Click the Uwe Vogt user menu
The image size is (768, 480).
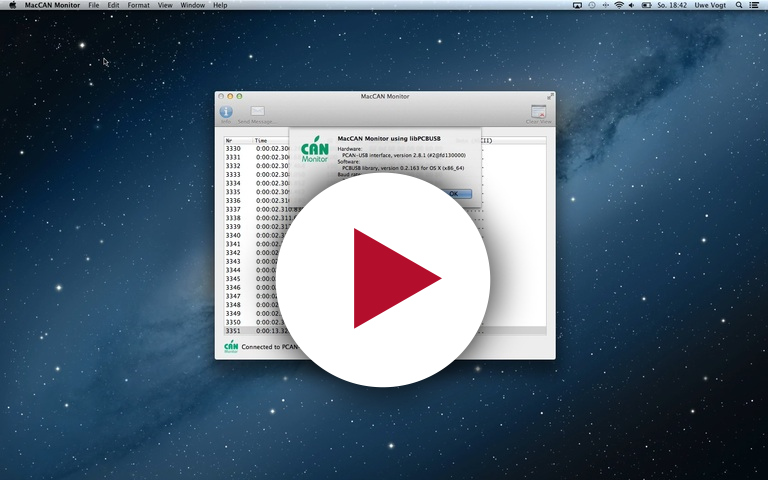click(710, 5)
